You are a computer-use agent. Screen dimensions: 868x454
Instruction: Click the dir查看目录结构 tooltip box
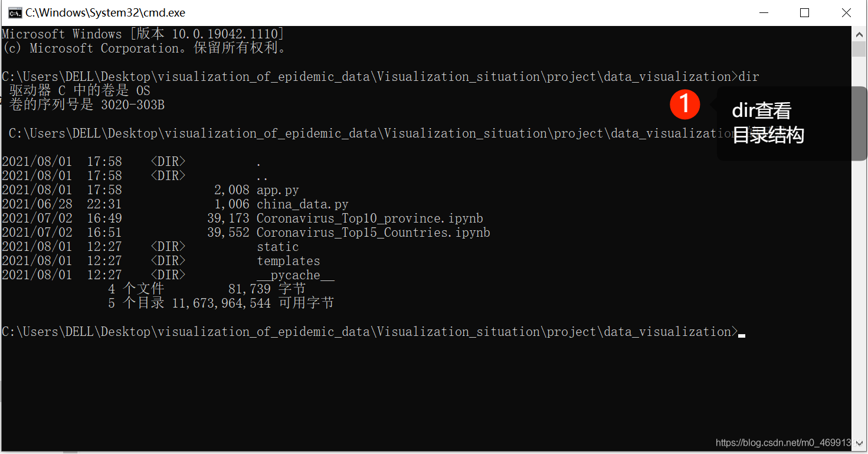tap(792, 123)
